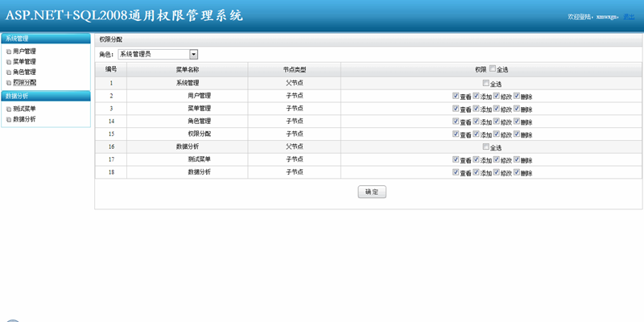The height and width of the screenshot is (322, 644).
Task: Click the 节点类型 column header
Action: click(295, 69)
